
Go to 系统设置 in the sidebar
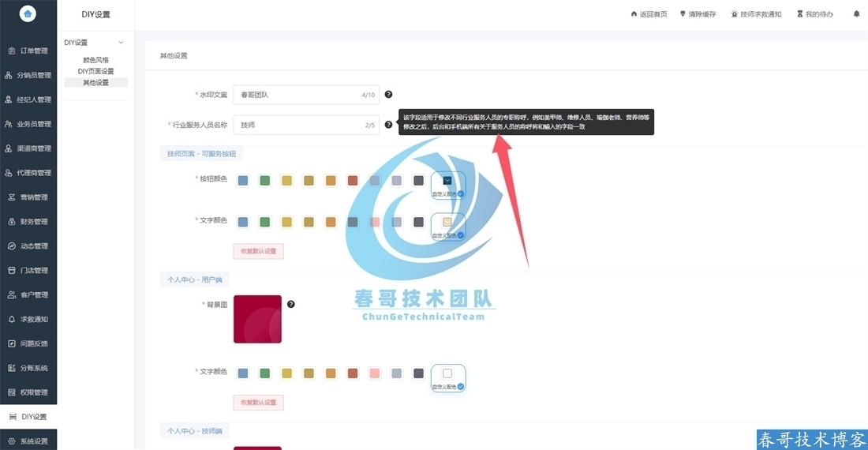tap(28, 441)
